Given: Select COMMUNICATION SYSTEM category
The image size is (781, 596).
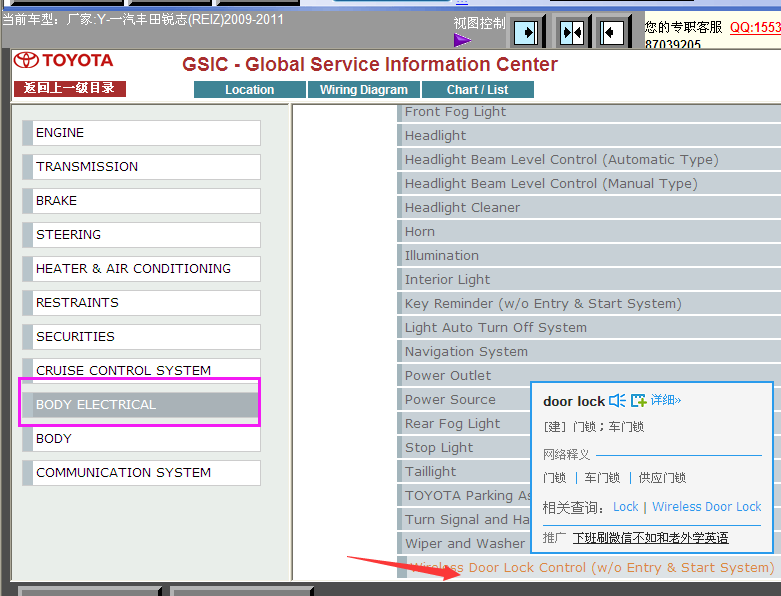Looking at the screenshot, I should (141, 473).
